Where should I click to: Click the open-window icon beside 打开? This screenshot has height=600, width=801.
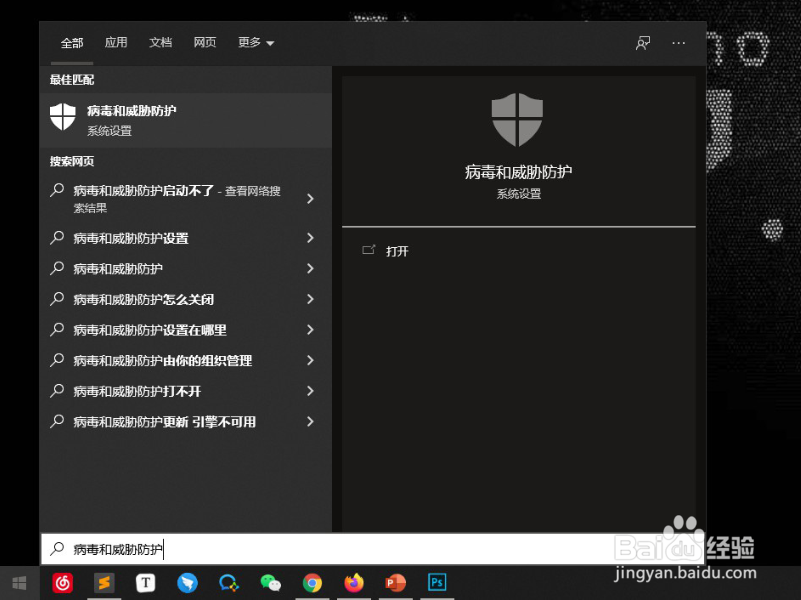coord(369,250)
